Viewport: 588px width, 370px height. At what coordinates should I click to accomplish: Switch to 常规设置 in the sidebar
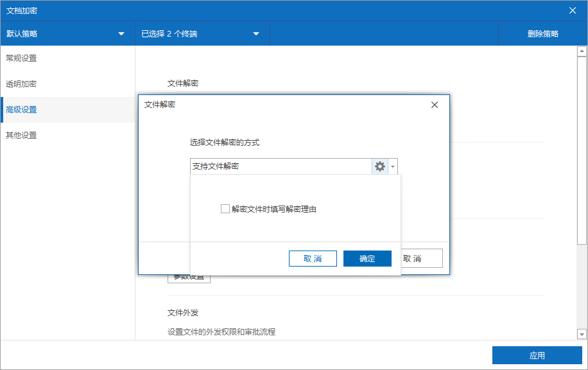[22, 58]
